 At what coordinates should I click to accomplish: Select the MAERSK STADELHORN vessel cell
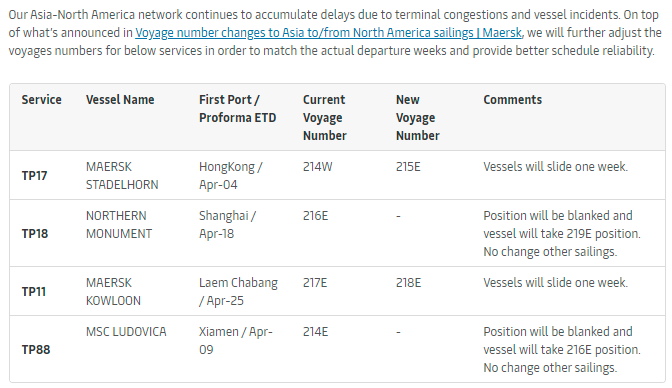(122, 175)
